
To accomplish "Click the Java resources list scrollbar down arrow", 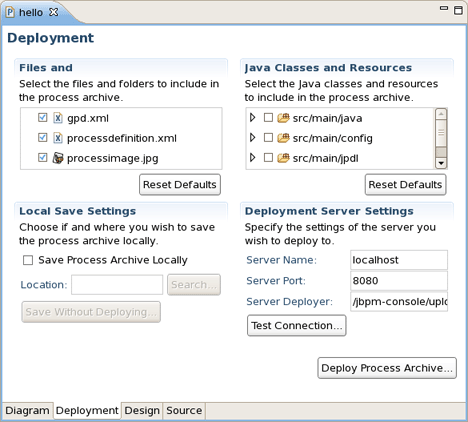I will click(x=441, y=163).
